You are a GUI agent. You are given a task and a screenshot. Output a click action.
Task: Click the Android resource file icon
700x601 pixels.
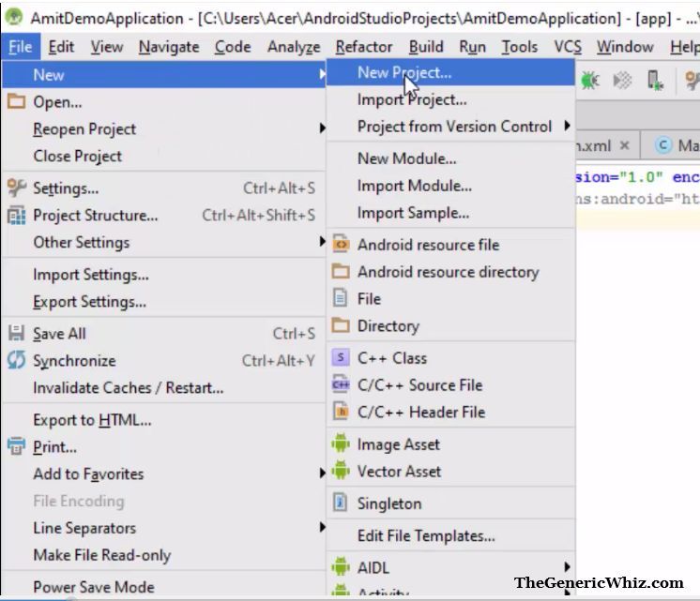[x=341, y=244]
